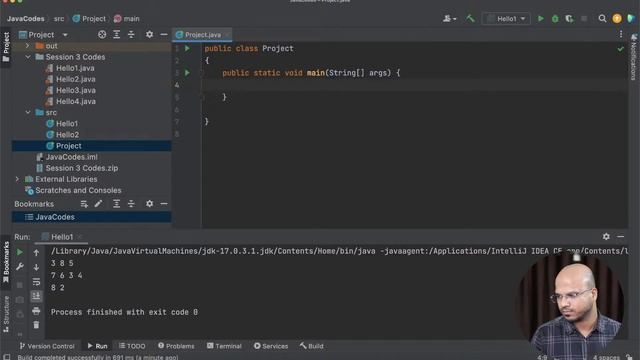Open Hello1 class under src
The width and height of the screenshot is (640, 360).
[67, 123]
